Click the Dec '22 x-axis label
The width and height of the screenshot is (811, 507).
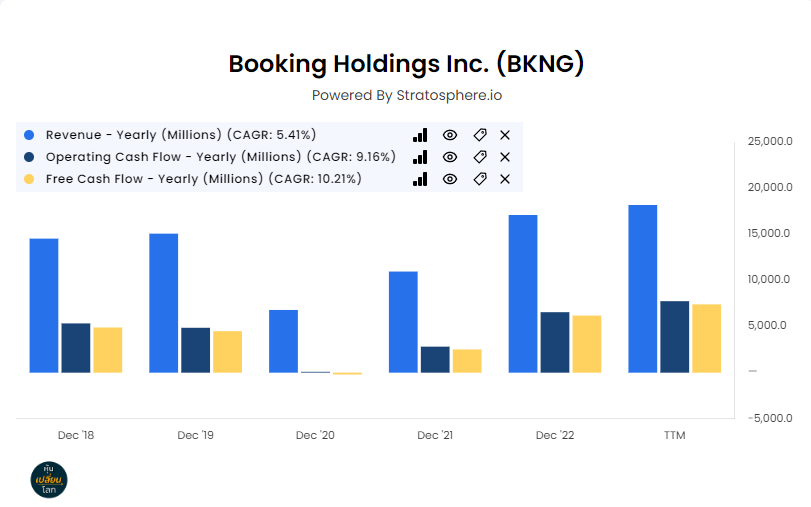coord(555,435)
